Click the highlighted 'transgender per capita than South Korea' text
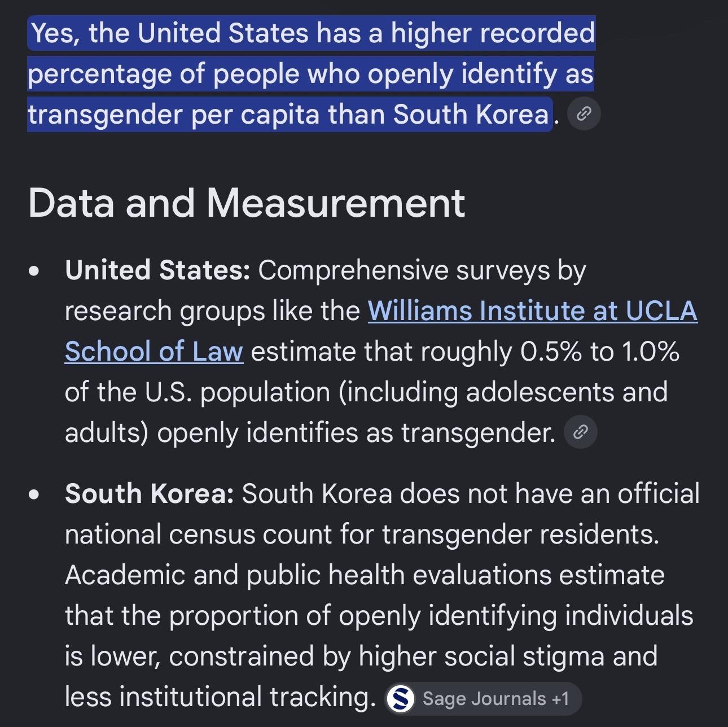Image resolution: width=728 pixels, height=727 pixels. tap(289, 115)
